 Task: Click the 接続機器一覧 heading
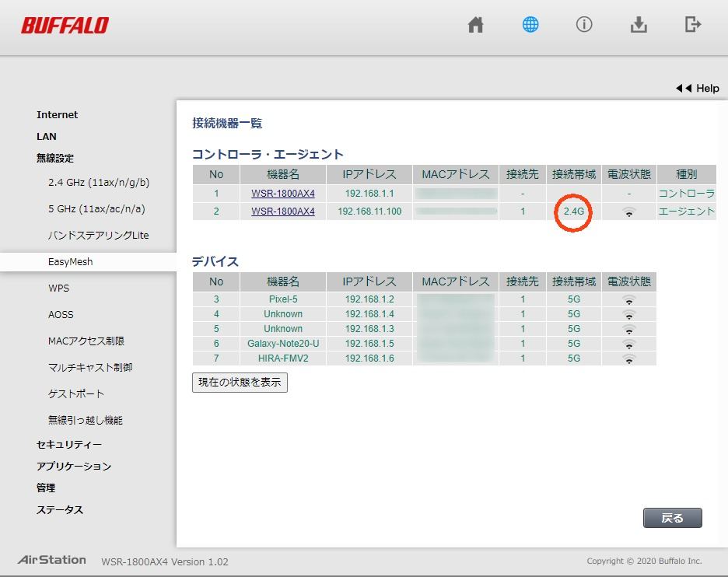pos(227,124)
